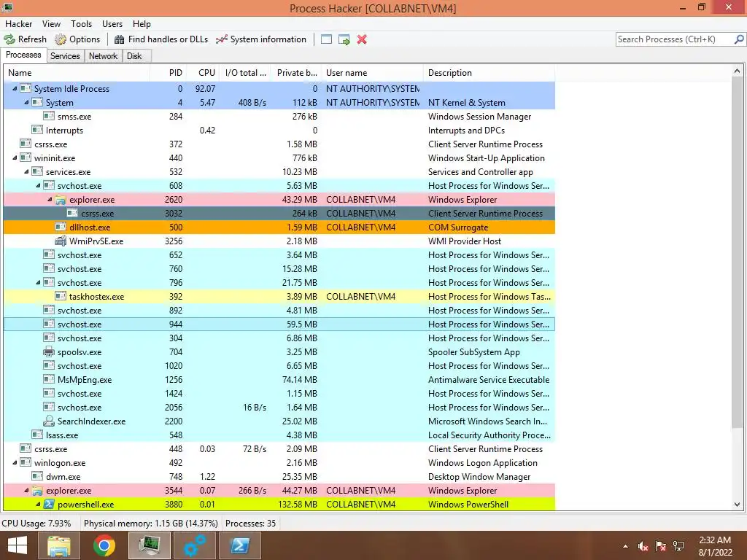Viewport: 747px width, 560px height.
Task: Sort by I/O total column header
Action: click(245, 73)
